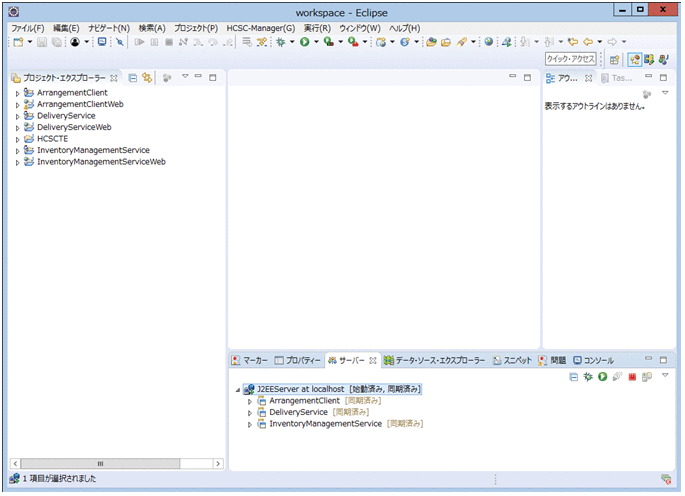Click Collapse All in Project Explorer toolbar
This screenshot has width=685, height=496.
pos(133,77)
